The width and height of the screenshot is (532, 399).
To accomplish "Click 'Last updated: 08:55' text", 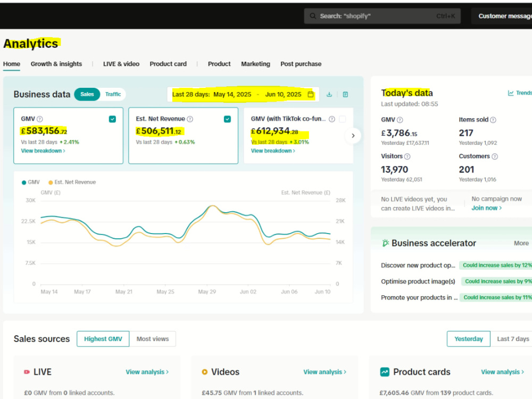I will [x=410, y=104].
